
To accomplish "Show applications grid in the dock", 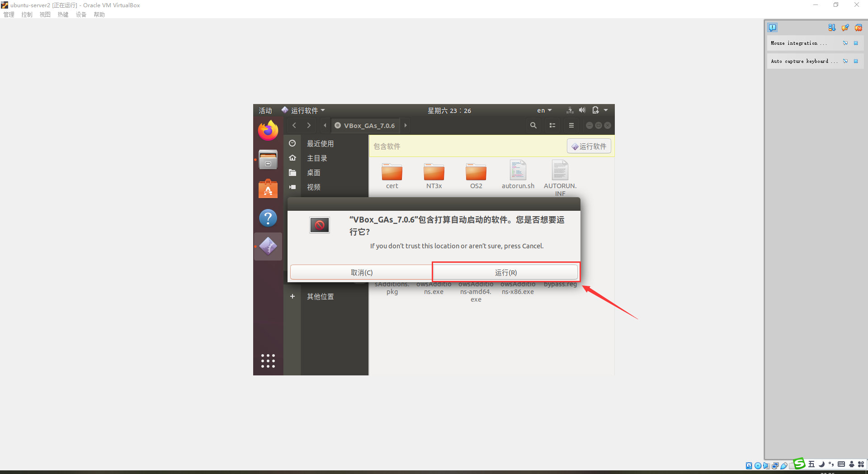I will [x=268, y=360].
